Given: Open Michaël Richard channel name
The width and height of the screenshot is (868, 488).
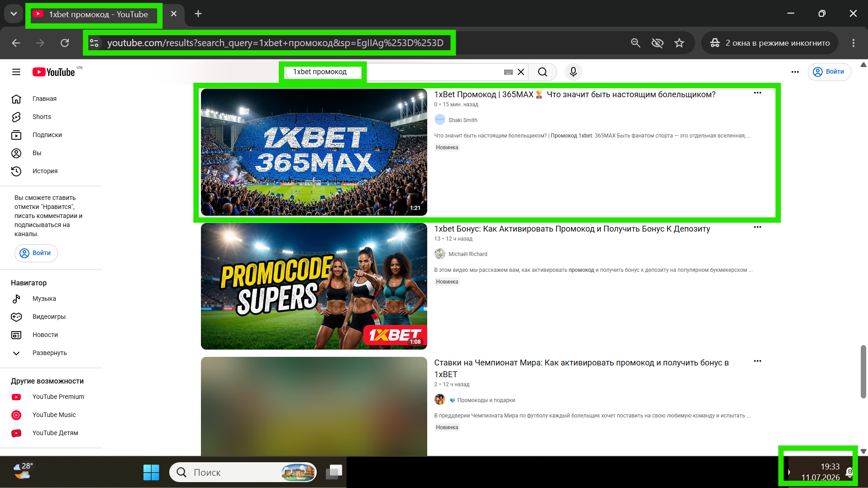Looking at the screenshot, I should pyautogui.click(x=468, y=254).
